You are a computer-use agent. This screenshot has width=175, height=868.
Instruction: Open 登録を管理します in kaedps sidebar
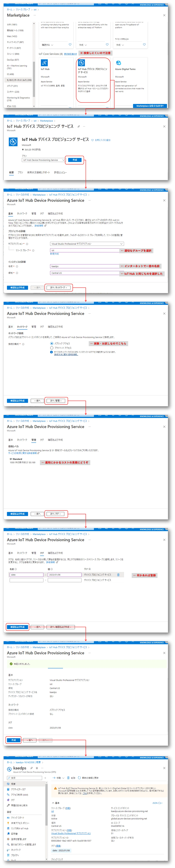pos(19,839)
